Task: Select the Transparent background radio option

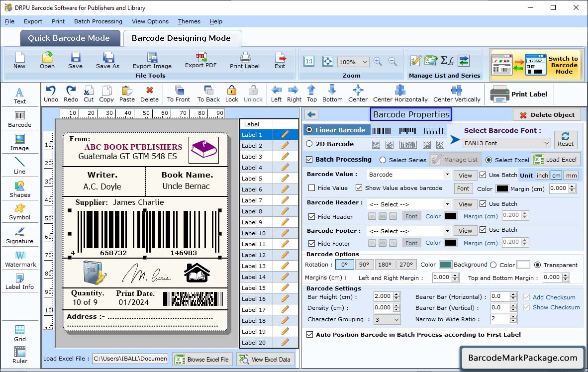Action: (537, 265)
